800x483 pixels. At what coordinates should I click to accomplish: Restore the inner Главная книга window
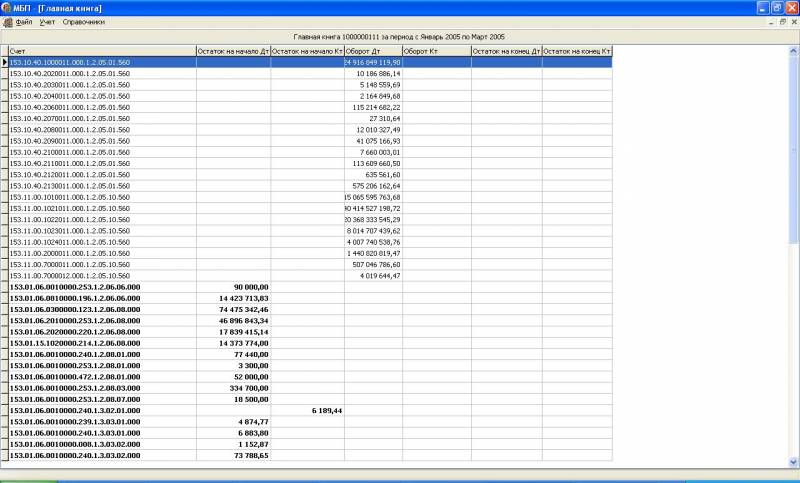pos(783,22)
